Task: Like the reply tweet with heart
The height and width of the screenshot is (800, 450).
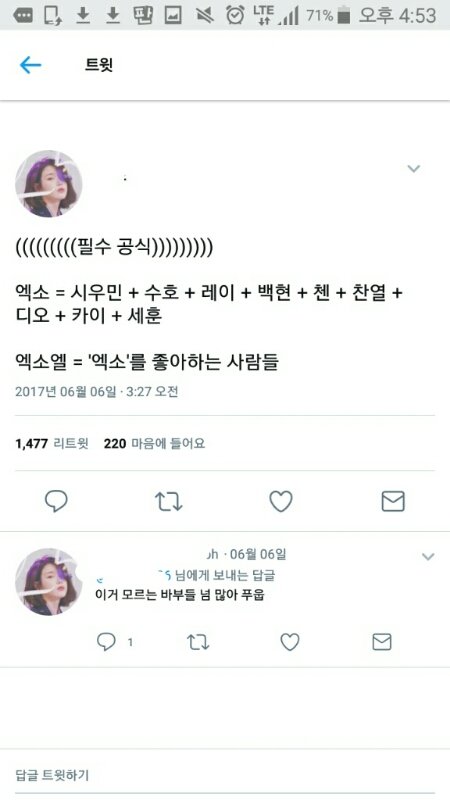Action: pyautogui.click(x=290, y=642)
